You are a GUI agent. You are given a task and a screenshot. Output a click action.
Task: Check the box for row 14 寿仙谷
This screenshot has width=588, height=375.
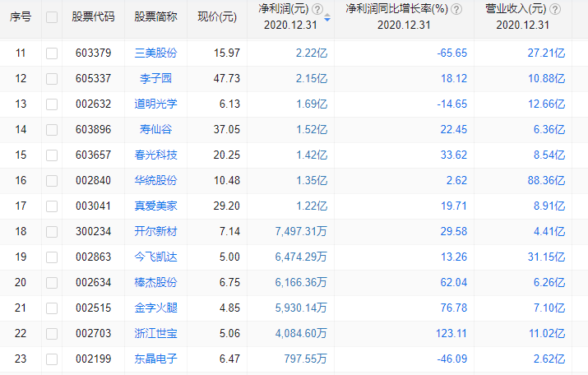coord(52,130)
